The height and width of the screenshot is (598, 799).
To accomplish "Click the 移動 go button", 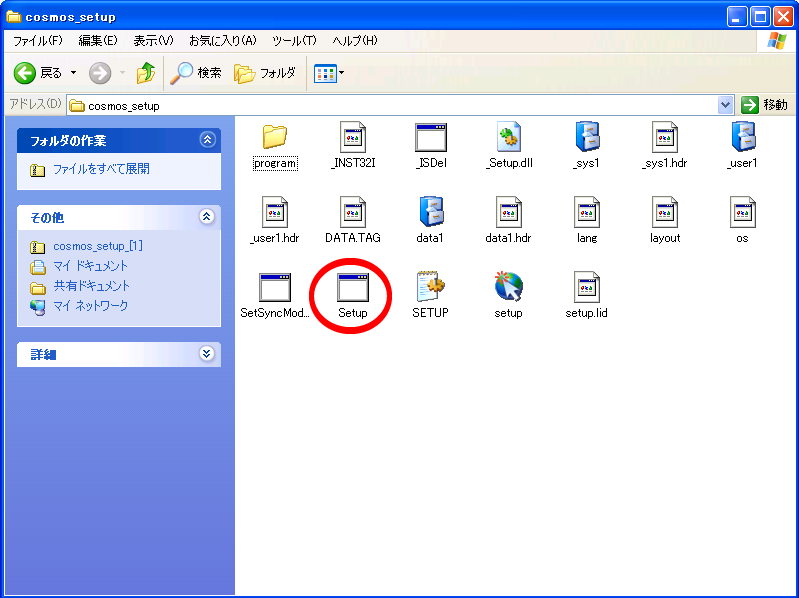I will click(x=764, y=105).
